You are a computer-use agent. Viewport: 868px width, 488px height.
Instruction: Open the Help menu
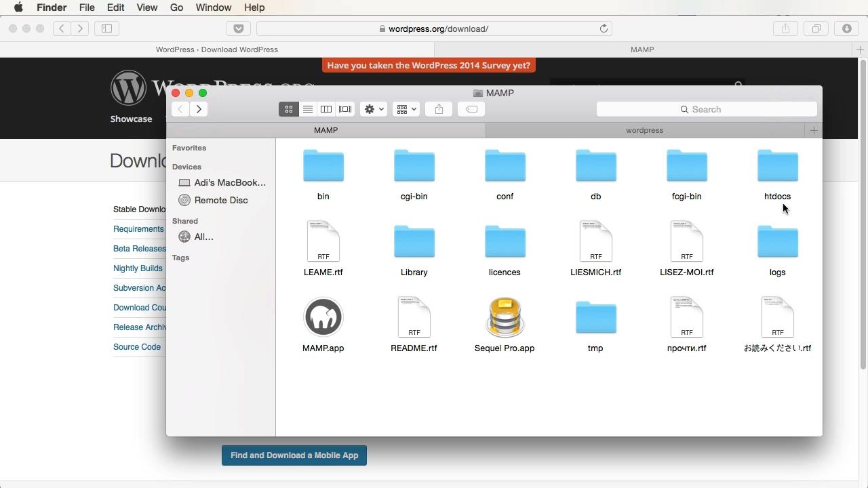click(254, 7)
